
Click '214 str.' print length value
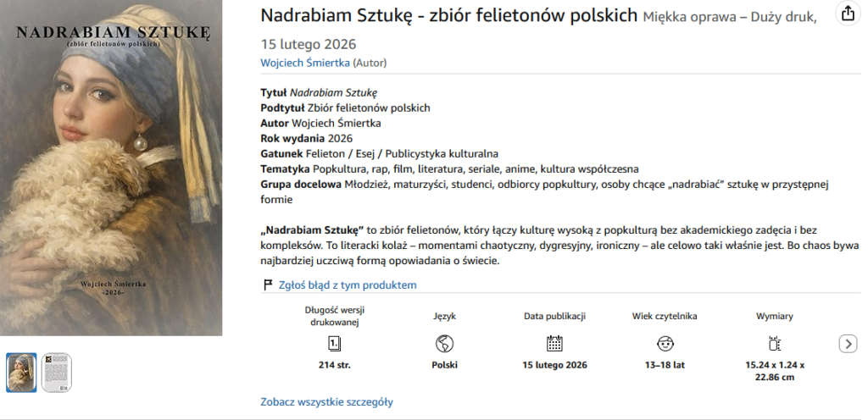[x=334, y=366]
